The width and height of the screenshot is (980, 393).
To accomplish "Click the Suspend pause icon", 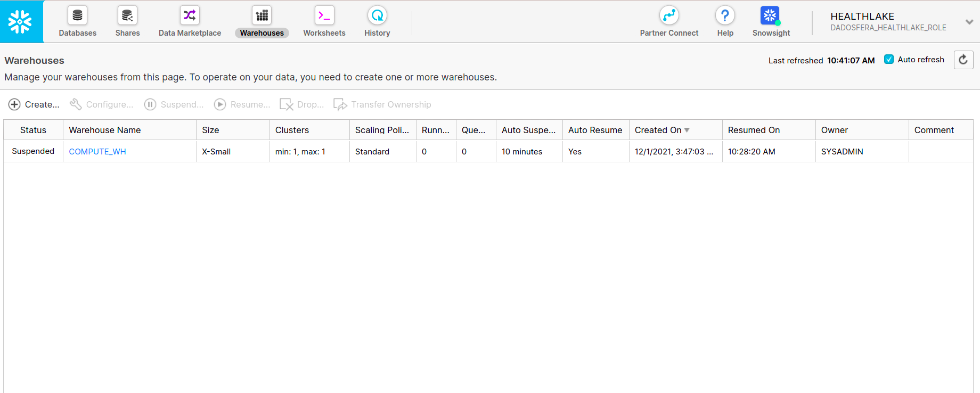I will [150, 104].
